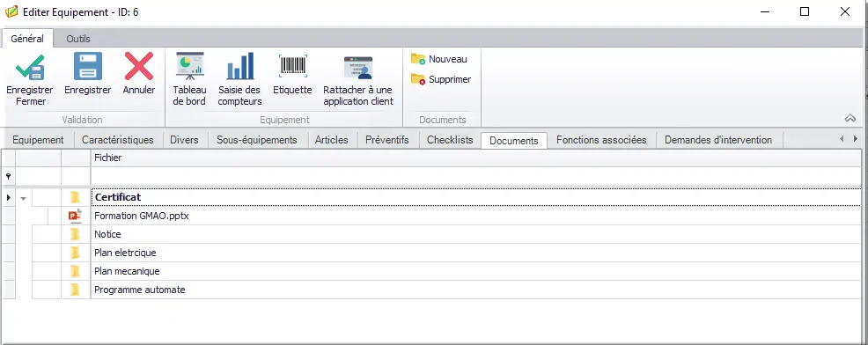Click the Certificat folder icon
Viewport: 868px width, 345px height.
pyautogui.click(x=75, y=197)
